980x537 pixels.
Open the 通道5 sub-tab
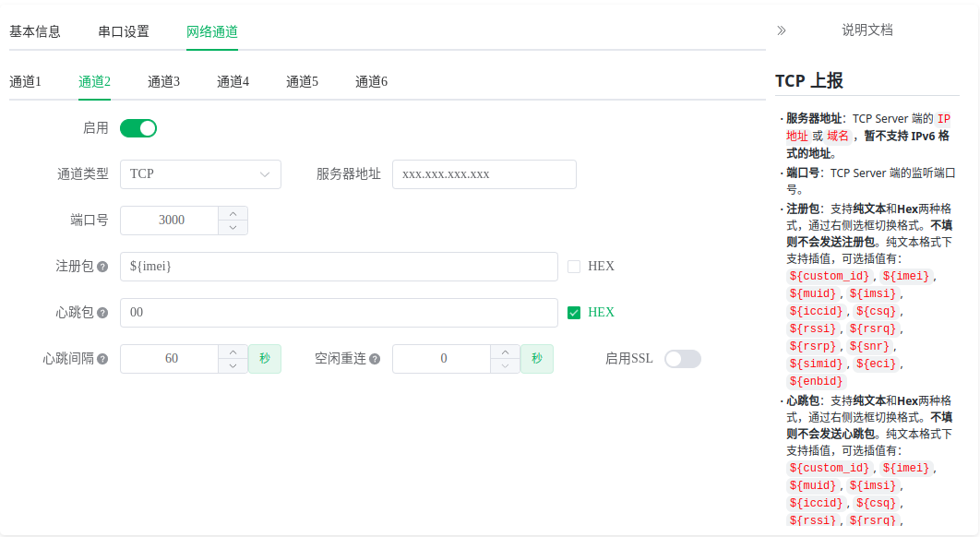(x=303, y=81)
